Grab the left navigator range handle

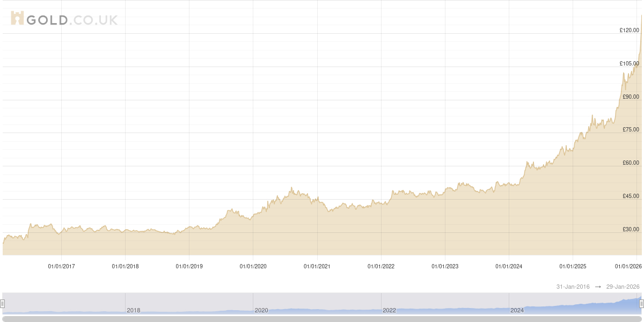(x=3, y=304)
